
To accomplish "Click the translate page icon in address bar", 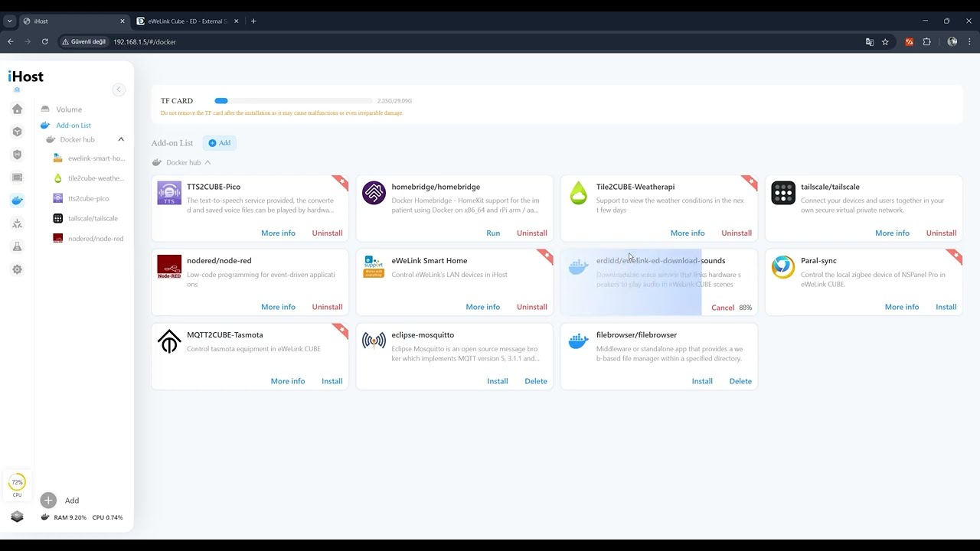I will click(870, 42).
